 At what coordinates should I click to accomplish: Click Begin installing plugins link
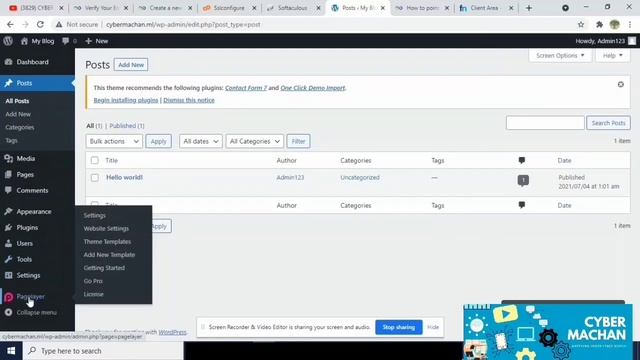click(126, 100)
